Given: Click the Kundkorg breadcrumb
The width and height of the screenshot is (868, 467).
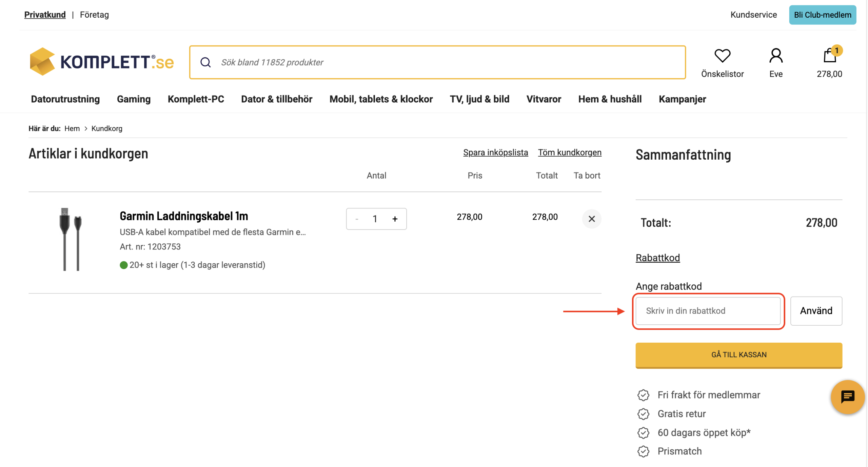Looking at the screenshot, I should tap(107, 128).
